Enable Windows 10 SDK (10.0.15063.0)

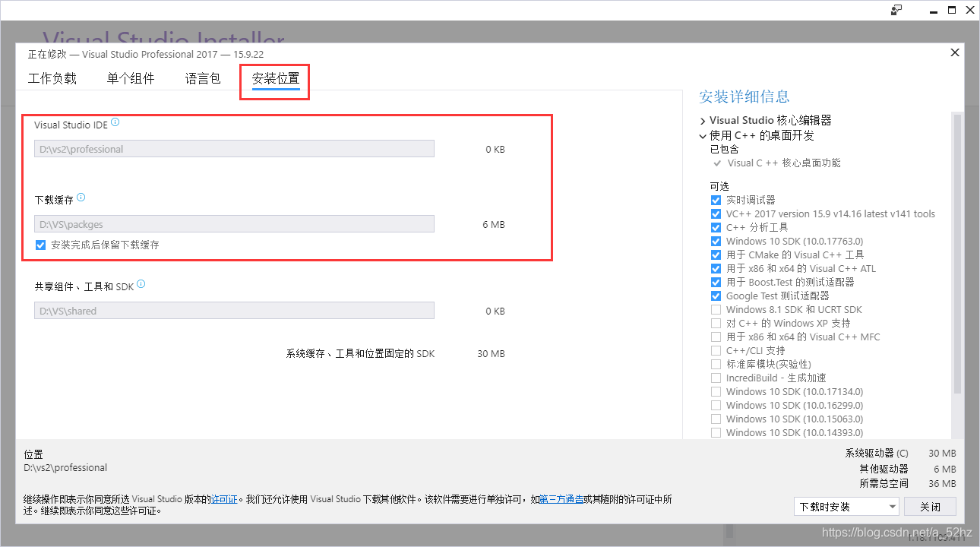tap(716, 419)
